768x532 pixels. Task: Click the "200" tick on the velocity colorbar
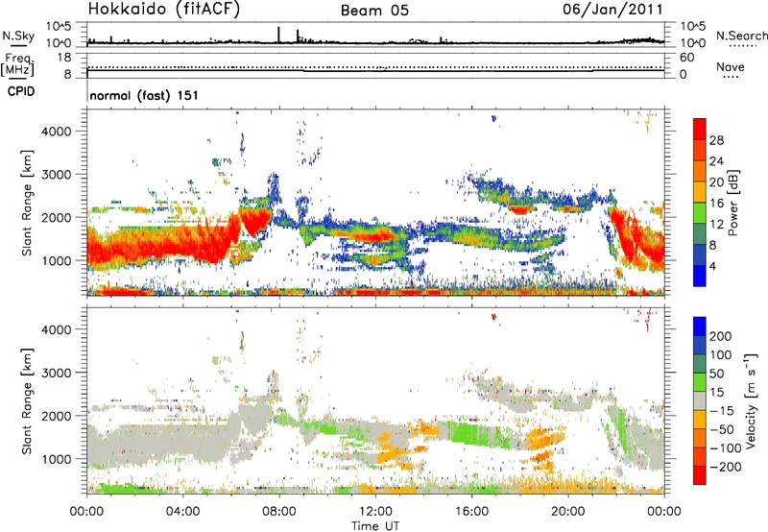point(721,336)
